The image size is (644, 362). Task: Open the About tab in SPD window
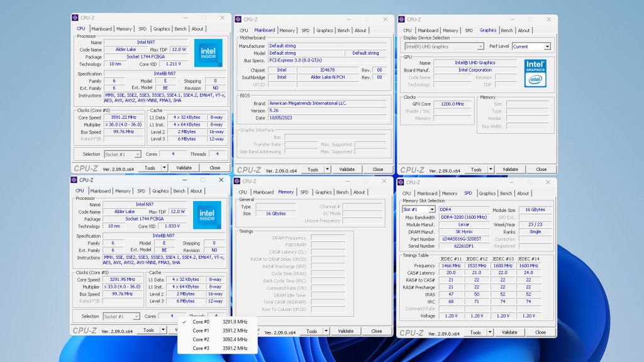point(523,194)
